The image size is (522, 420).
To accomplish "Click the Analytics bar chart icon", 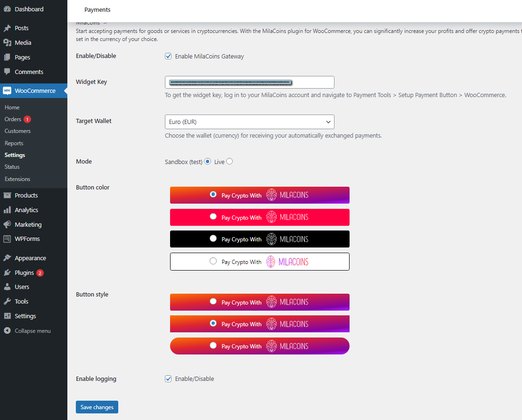I will click(x=7, y=210).
